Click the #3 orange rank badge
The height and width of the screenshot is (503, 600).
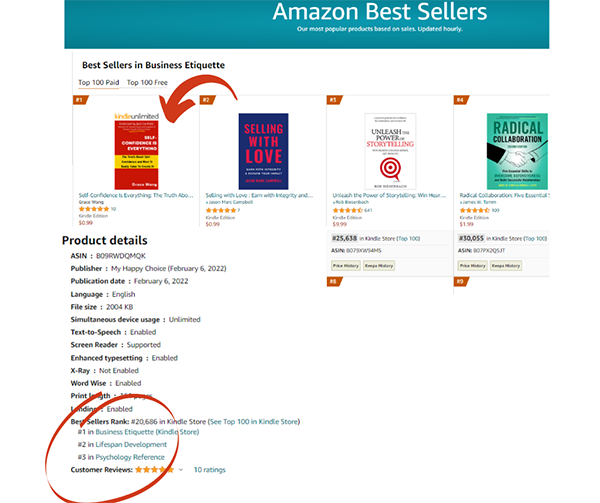(332, 100)
